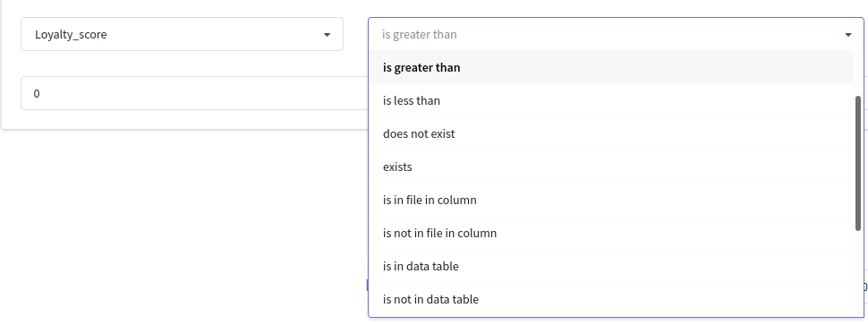The height and width of the screenshot is (325, 868).
Task: Click the value input field containing 0
Action: (x=194, y=93)
